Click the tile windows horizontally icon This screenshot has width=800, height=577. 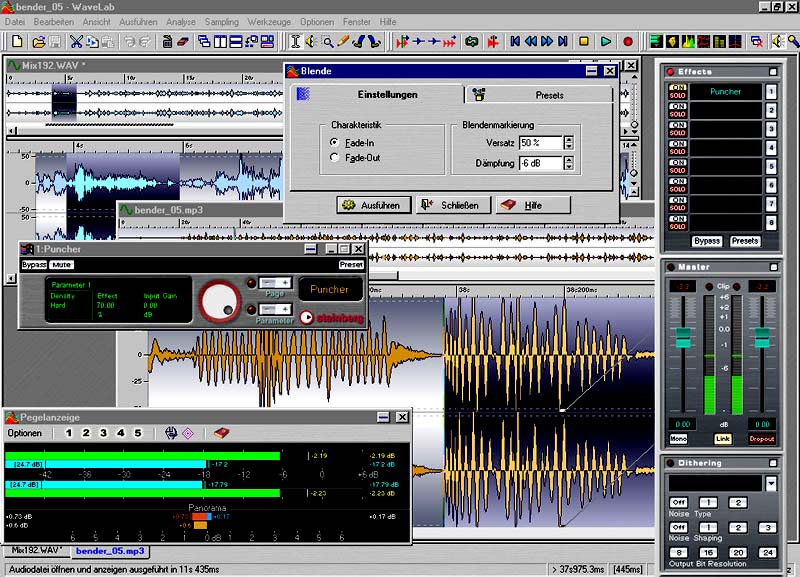point(236,42)
